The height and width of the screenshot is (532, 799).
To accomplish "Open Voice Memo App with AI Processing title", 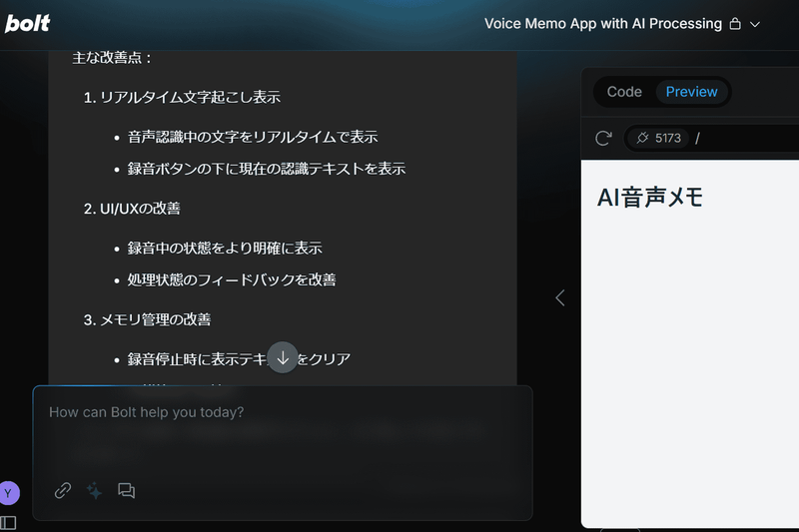I will pyautogui.click(x=603, y=23).
